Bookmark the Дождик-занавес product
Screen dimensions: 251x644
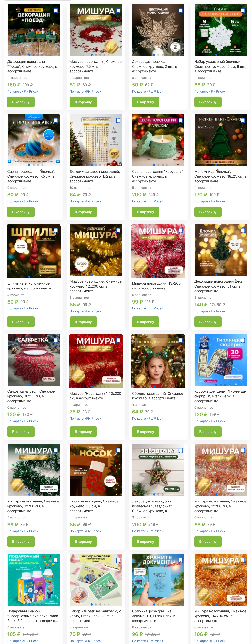coord(118,120)
